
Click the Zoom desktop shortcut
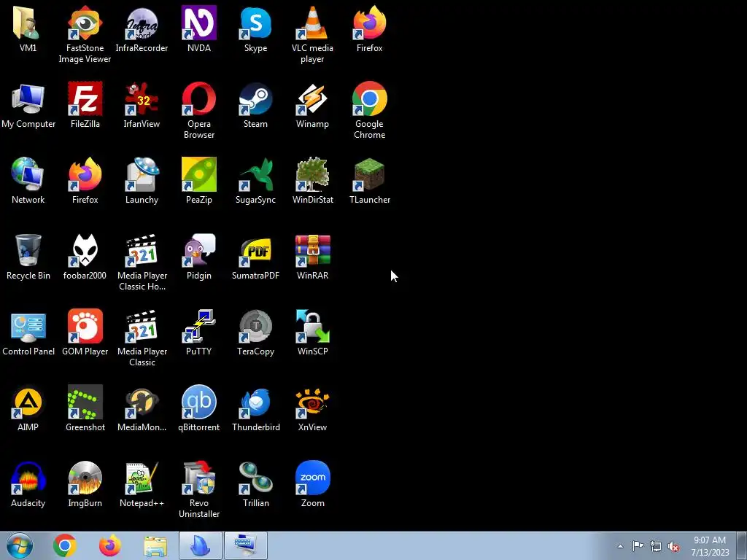pyautogui.click(x=312, y=478)
